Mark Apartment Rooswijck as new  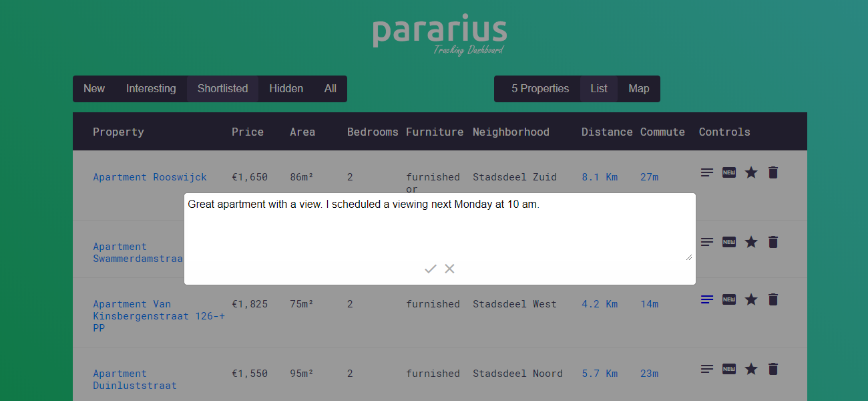(x=729, y=172)
